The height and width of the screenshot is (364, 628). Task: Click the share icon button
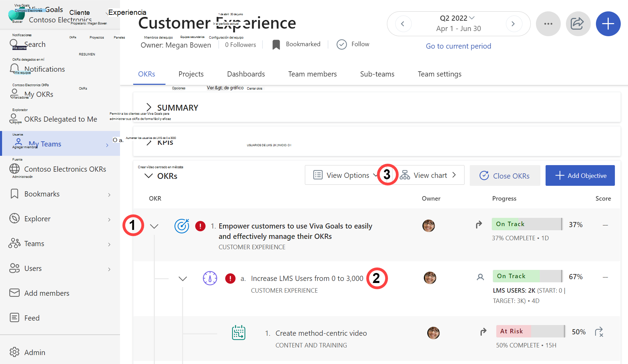(578, 24)
